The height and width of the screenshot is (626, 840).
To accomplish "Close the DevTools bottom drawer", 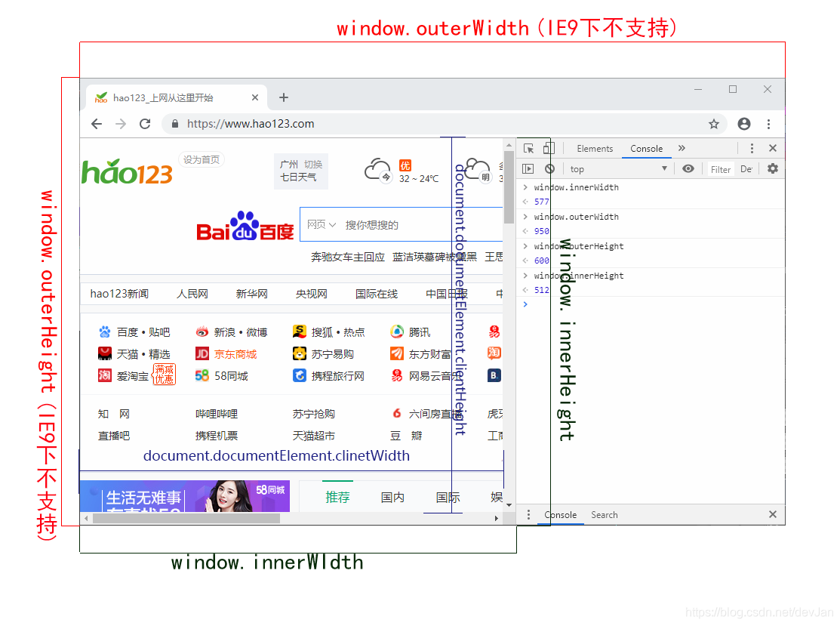I will pyautogui.click(x=773, y=514).
